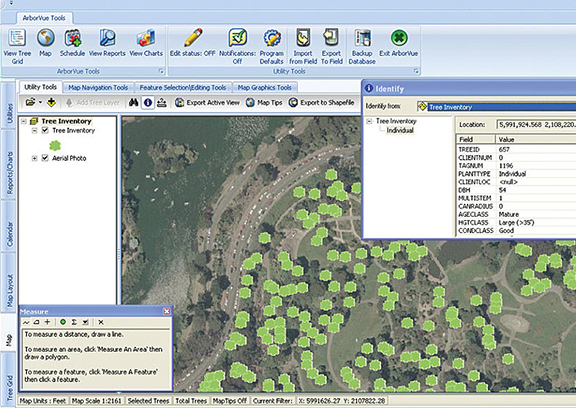The height and width of the screenshot is (408, 576).
Task: Click Exit ArborVue
Action: click(x=399, y=43)
